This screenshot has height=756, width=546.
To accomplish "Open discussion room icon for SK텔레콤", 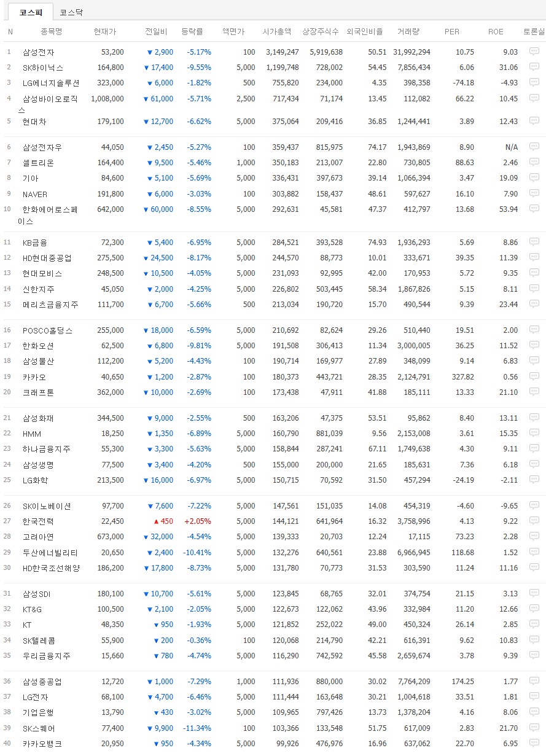I will [x=534, y=640].
